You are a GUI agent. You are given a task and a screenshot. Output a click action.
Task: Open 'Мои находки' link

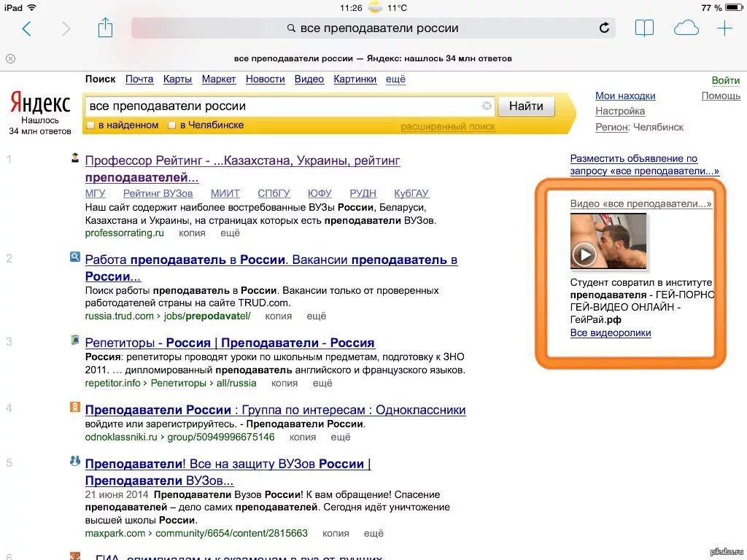pyautogui.click(x=625, y=96)
